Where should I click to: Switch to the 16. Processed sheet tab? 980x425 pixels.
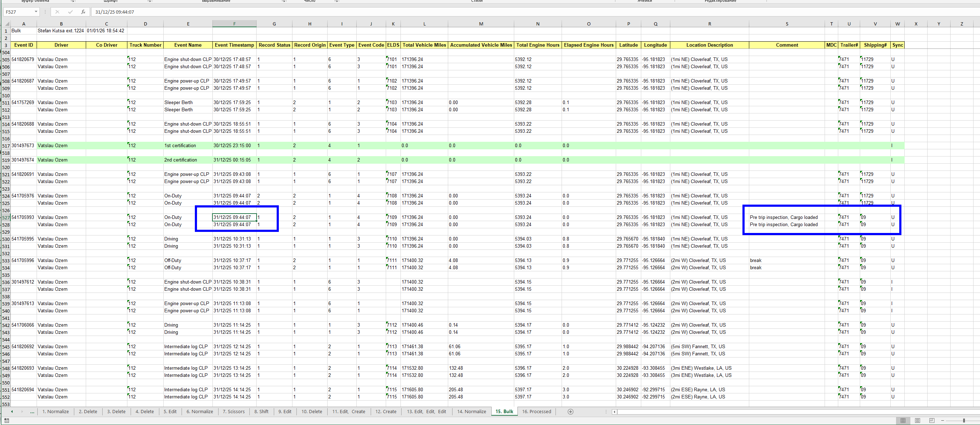536,411
